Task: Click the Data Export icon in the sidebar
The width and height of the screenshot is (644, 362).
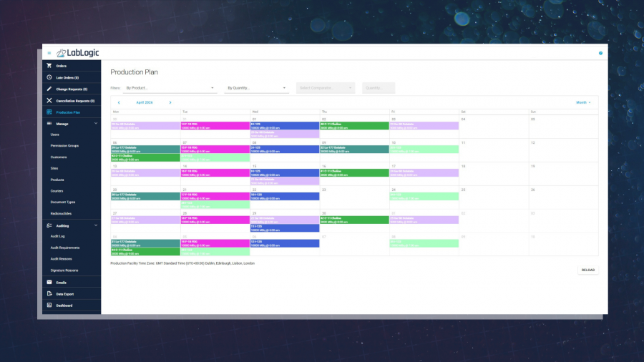Action: 49,294
